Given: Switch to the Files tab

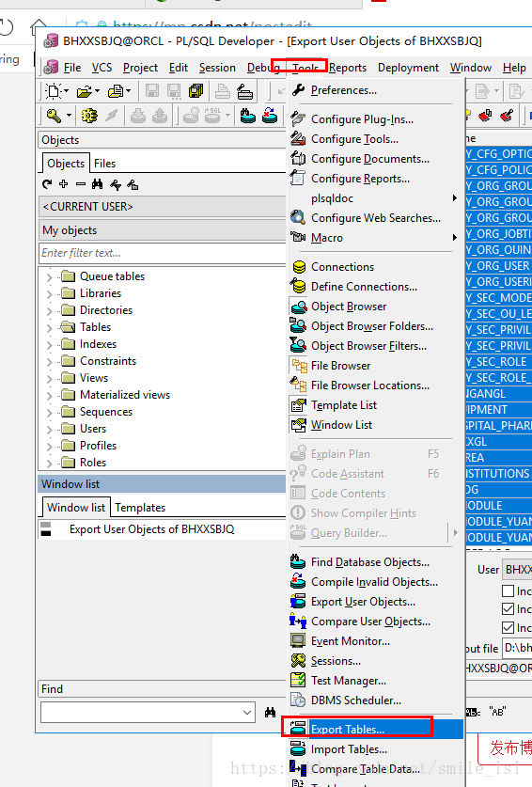Looking at the screenshot, I should 104,164.
